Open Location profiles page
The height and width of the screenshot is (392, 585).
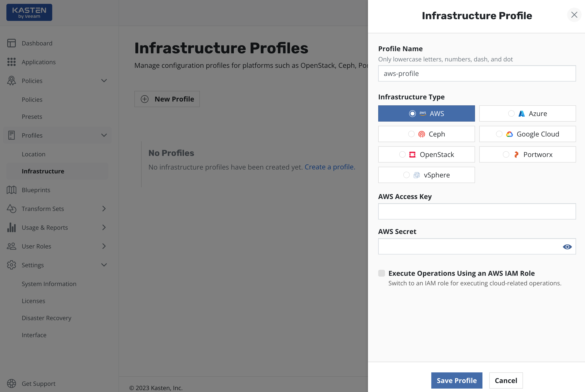click(33, 154)
